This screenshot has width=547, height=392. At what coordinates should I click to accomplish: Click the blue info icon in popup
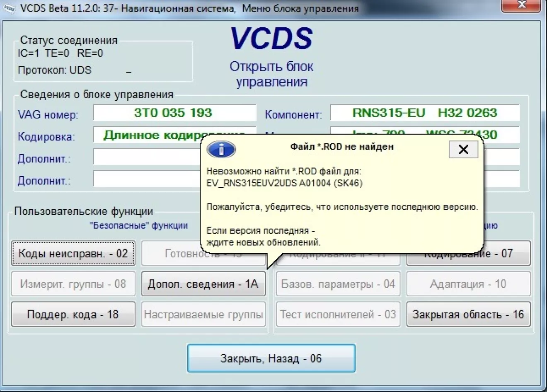coord(221,150)
